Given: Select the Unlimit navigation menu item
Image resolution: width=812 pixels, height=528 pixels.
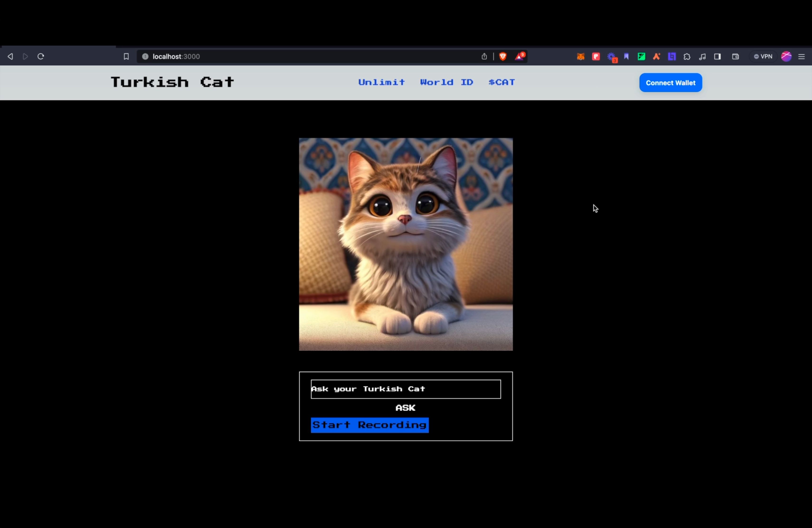Looking at the screenshot, I should [x=381, y=82].
